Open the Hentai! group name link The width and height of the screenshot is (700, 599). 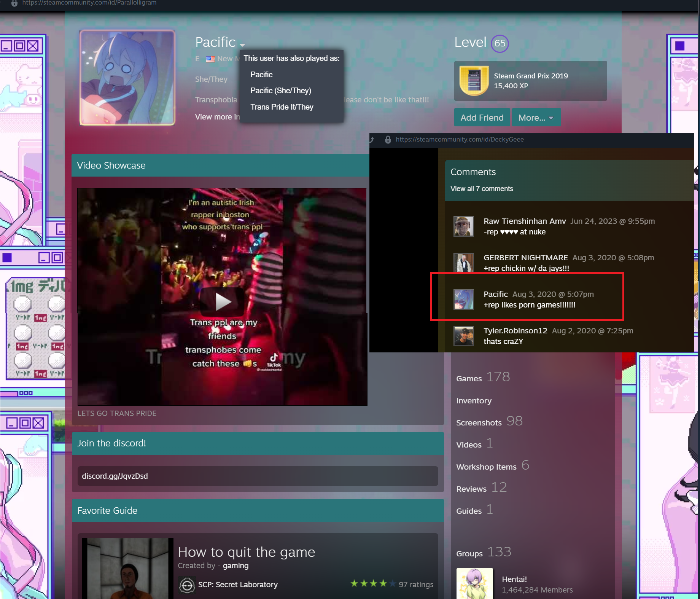point(514,579)
